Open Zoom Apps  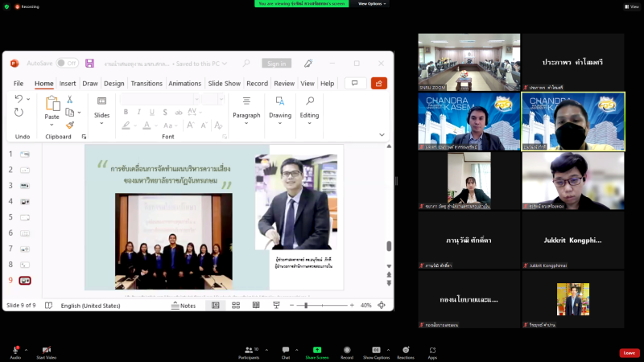pos(432,352)
